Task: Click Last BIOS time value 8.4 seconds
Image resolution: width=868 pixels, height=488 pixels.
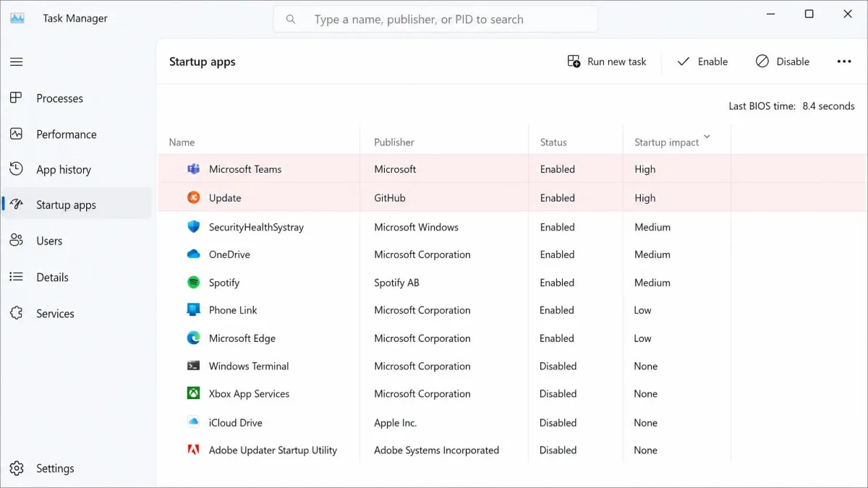Action: [x=828, y=106]
